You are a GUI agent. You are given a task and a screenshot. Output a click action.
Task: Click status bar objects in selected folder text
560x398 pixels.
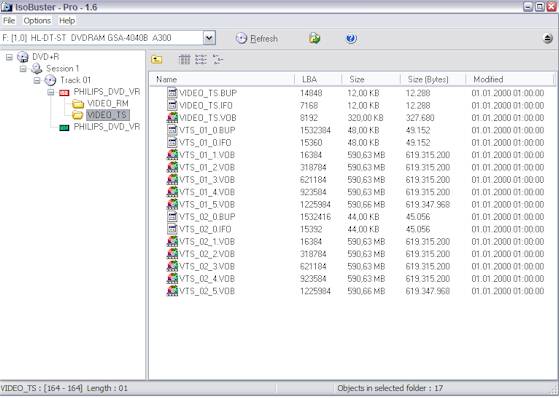[390, 388]
